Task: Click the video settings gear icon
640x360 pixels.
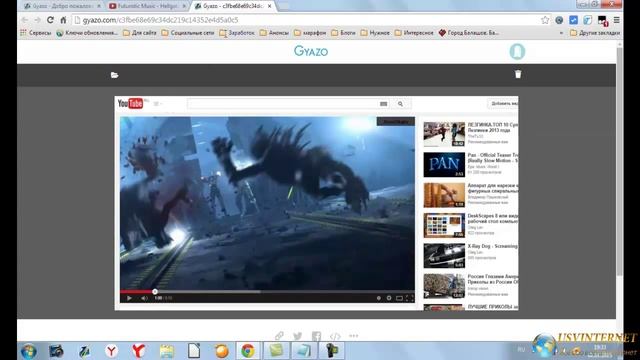Action: click(389, 298)
